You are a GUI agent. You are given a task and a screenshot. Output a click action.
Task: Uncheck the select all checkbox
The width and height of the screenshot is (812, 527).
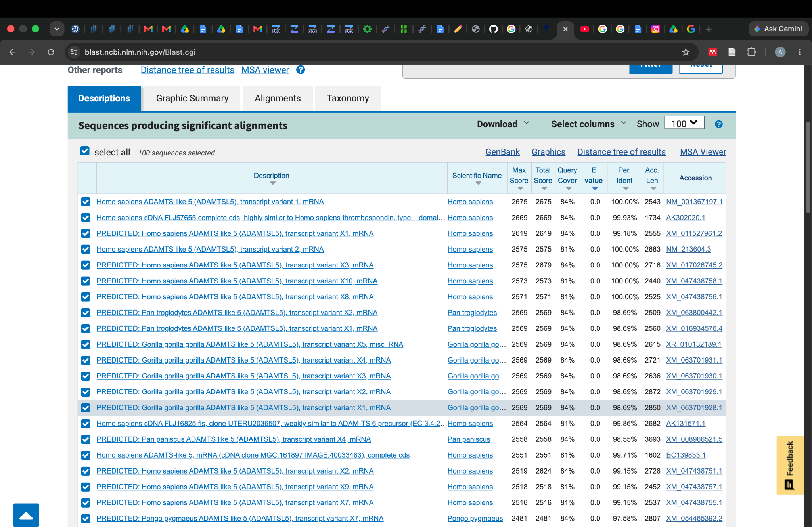85,151
